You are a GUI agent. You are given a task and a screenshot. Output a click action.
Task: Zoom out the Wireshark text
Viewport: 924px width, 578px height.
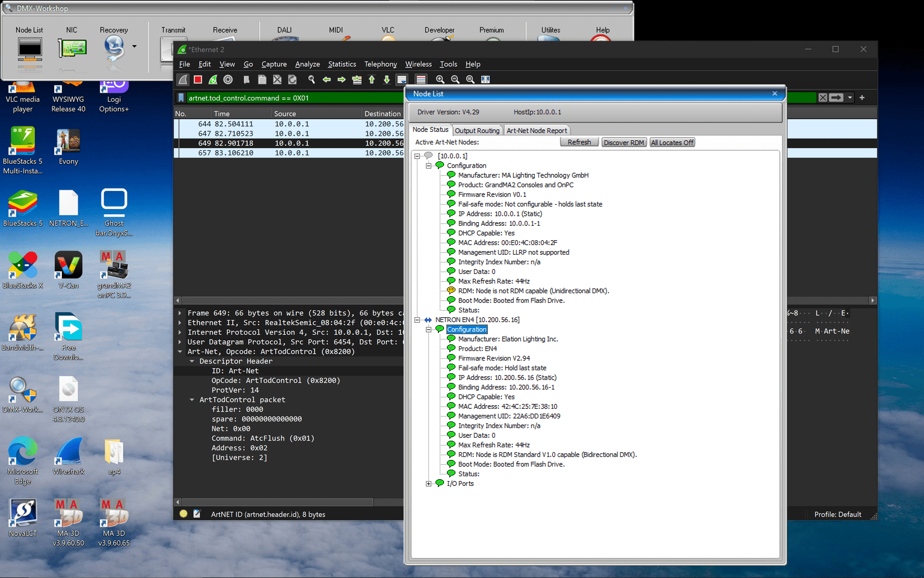point(455,79)
